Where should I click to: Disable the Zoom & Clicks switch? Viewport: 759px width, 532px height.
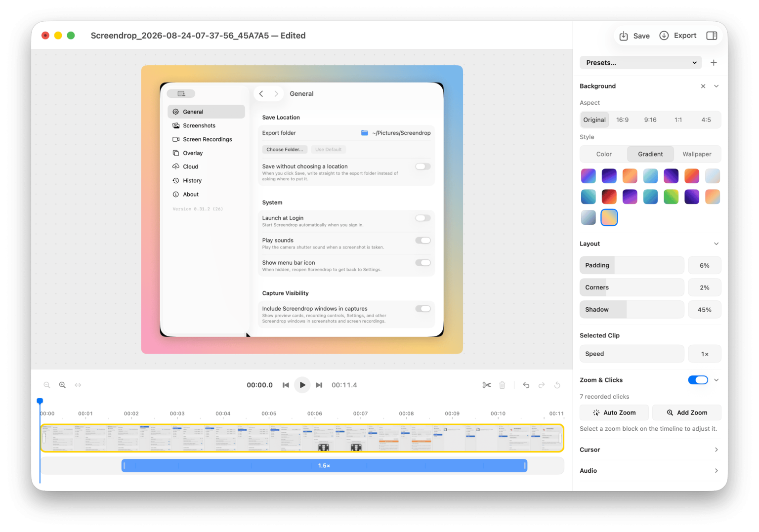point(698,380)
